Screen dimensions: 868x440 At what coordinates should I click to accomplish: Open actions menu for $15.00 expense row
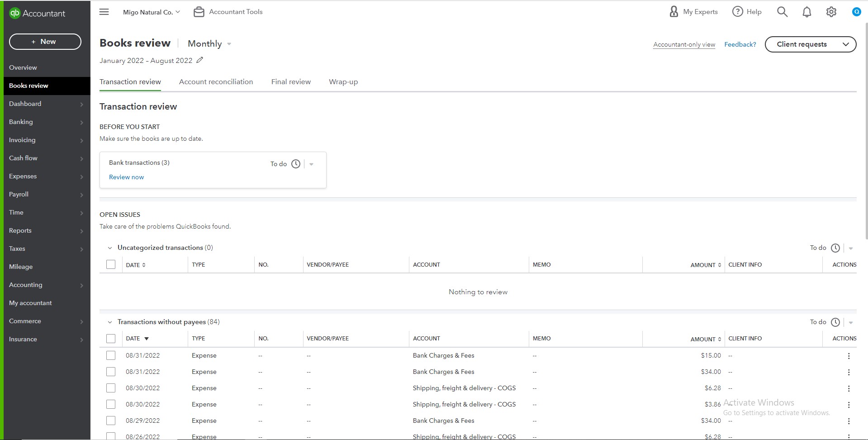[x=849, y=356]
